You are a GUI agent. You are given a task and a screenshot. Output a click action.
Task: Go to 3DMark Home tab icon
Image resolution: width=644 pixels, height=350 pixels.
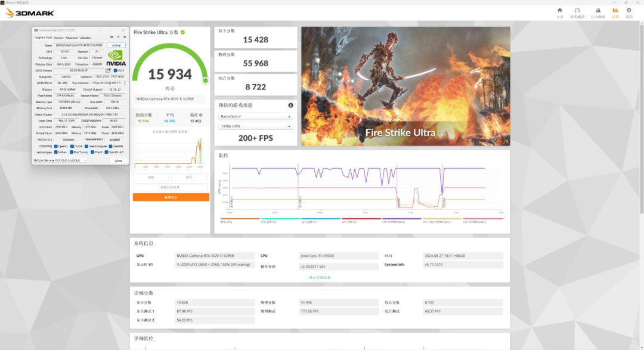pos(559,10)
